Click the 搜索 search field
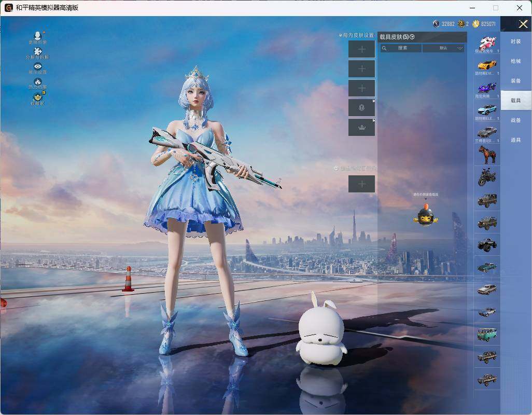The width and height of the screenshot is (532, 415). click(401, 48)
